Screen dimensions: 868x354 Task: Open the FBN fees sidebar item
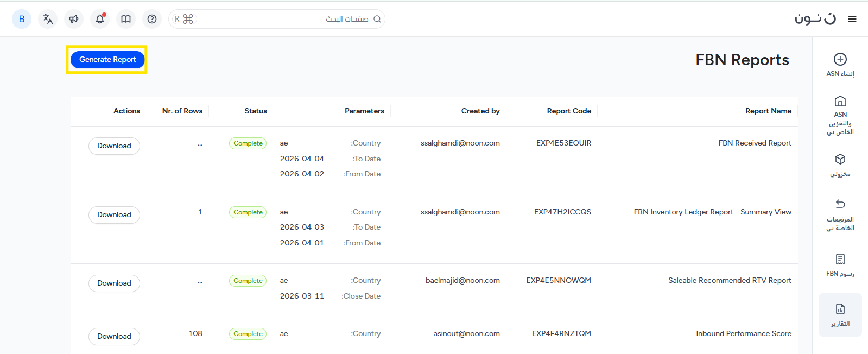(840, 264)
